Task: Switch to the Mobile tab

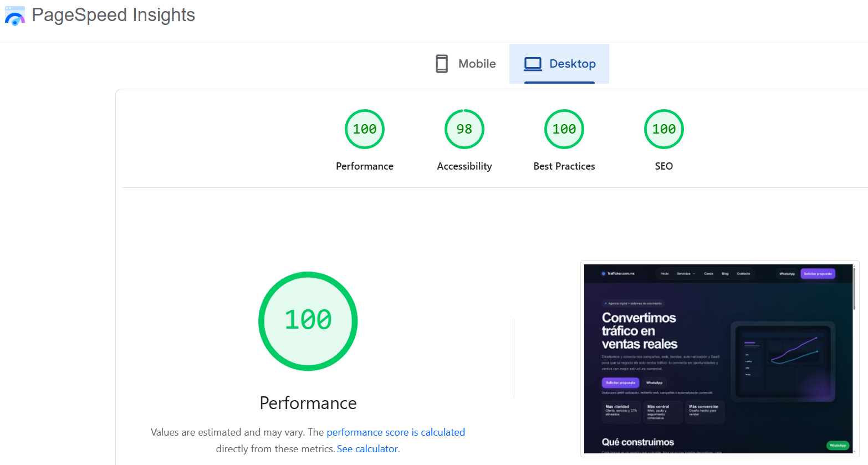Action: 464,63
